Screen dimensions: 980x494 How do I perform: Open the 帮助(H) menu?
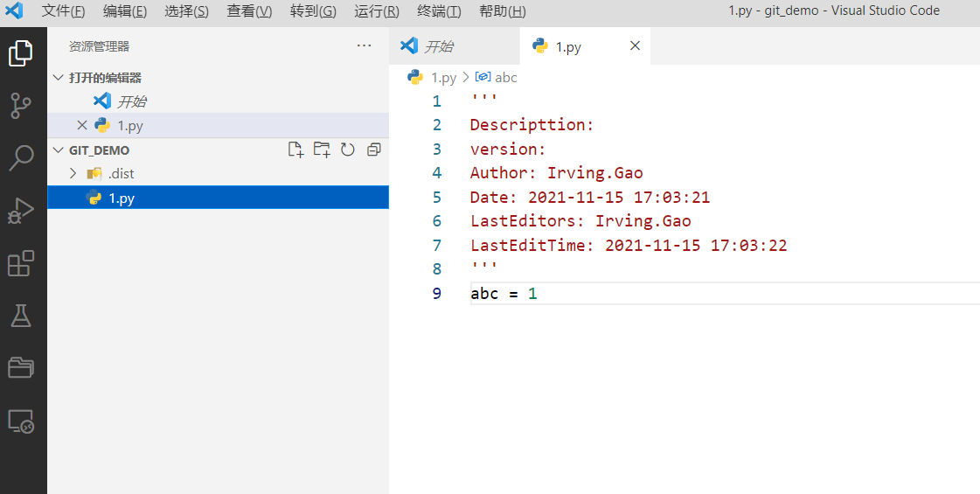pos(503,11)
